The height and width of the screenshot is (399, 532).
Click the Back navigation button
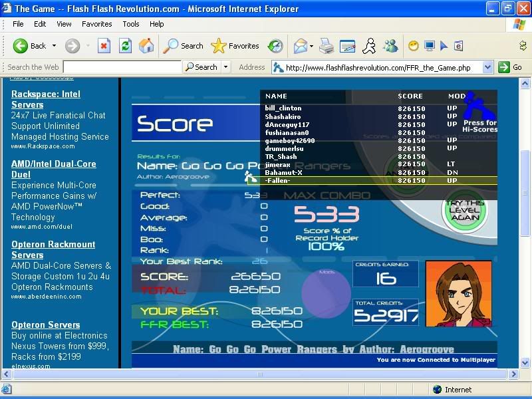click(x=30, y=46)
